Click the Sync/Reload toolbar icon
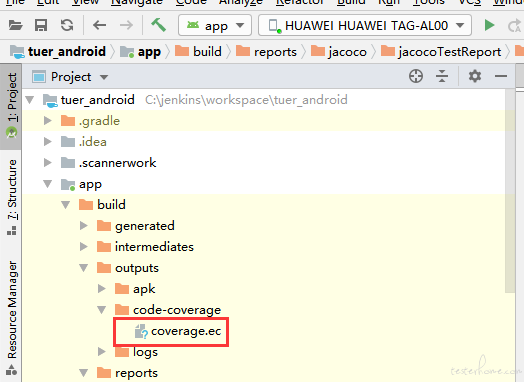Screen dimensions: 524x382 (67, 25)
